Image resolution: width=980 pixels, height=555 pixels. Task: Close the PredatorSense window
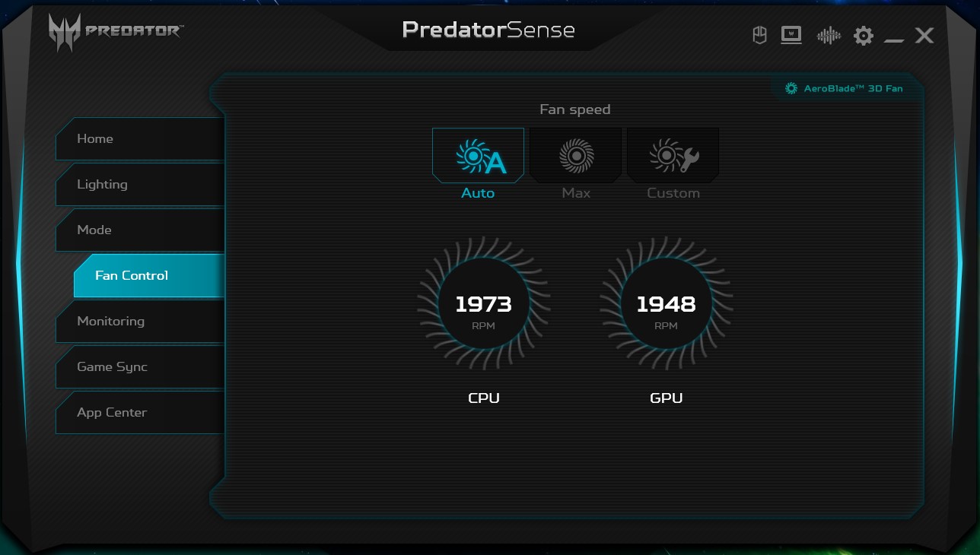924,35
